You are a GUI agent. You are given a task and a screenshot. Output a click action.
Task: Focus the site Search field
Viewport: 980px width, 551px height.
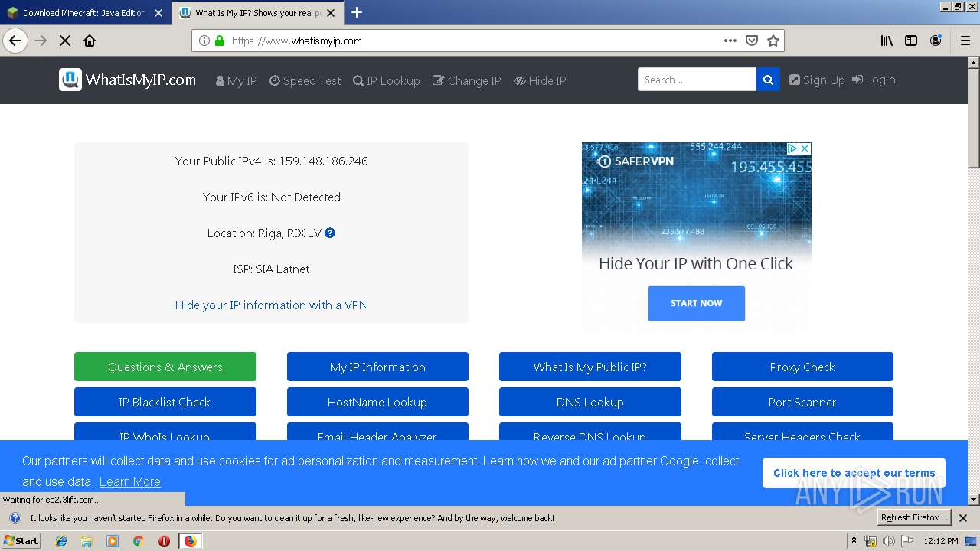coord(697,80)
